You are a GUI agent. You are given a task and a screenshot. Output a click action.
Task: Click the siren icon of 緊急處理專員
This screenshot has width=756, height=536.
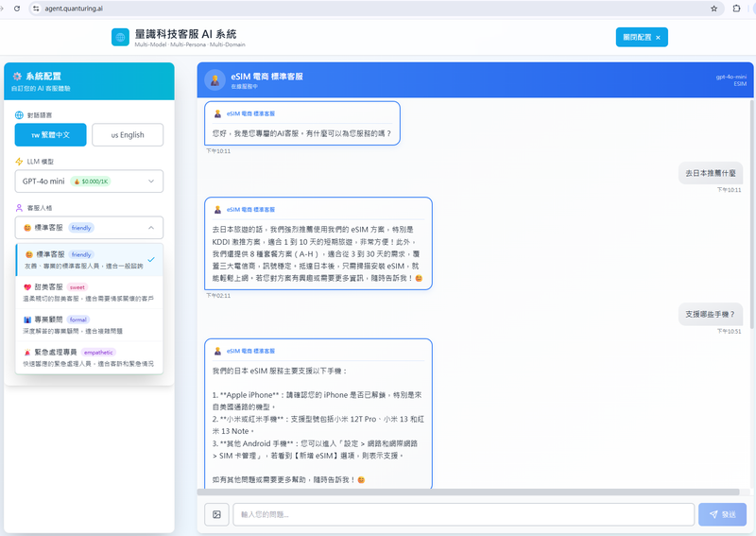click(x=27, y=353)
